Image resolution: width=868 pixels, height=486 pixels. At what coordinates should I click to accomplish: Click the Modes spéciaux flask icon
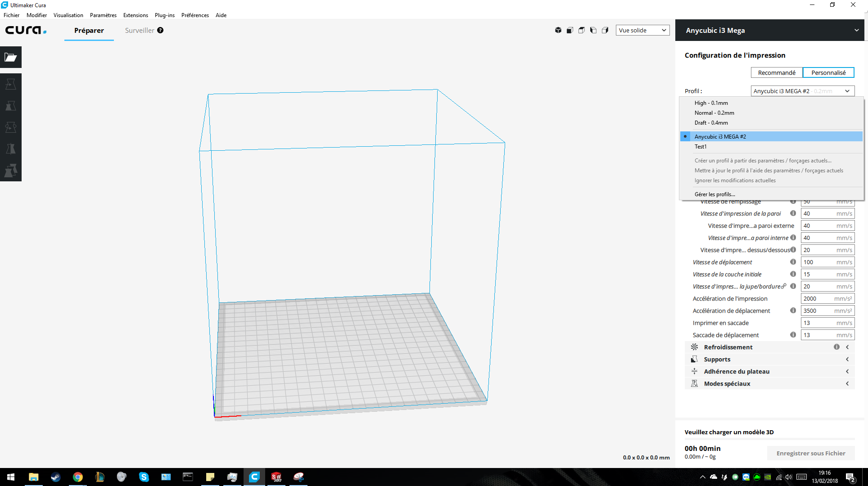[x=694, y=383]
